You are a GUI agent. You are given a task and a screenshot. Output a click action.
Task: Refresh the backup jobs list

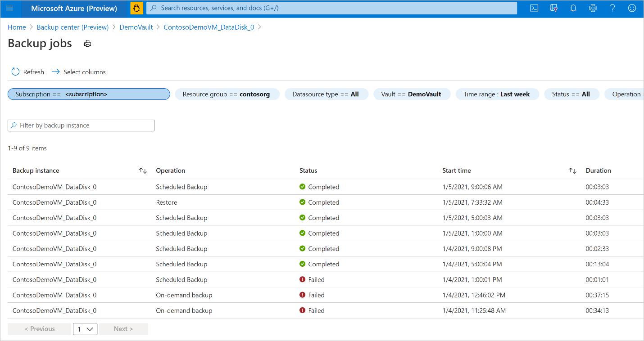click(27, 72)
